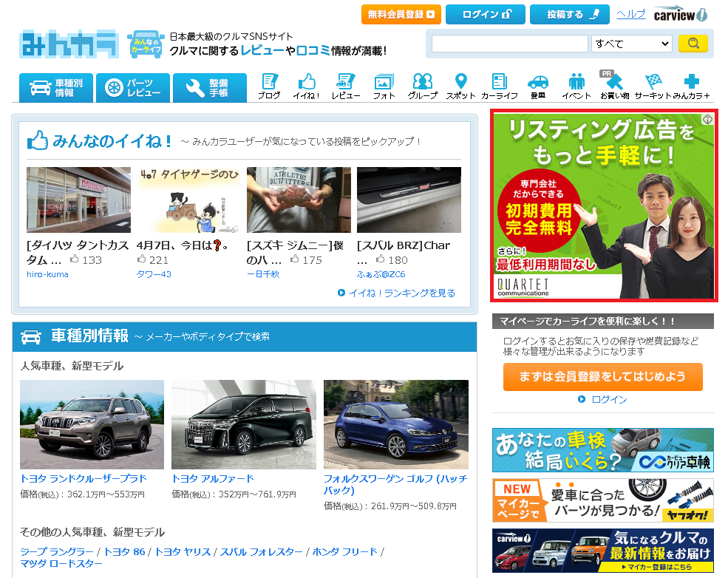The width and height of the screenshot is (728, 578).
Task: Click the 無料会員登録 button
Action: 401,14
